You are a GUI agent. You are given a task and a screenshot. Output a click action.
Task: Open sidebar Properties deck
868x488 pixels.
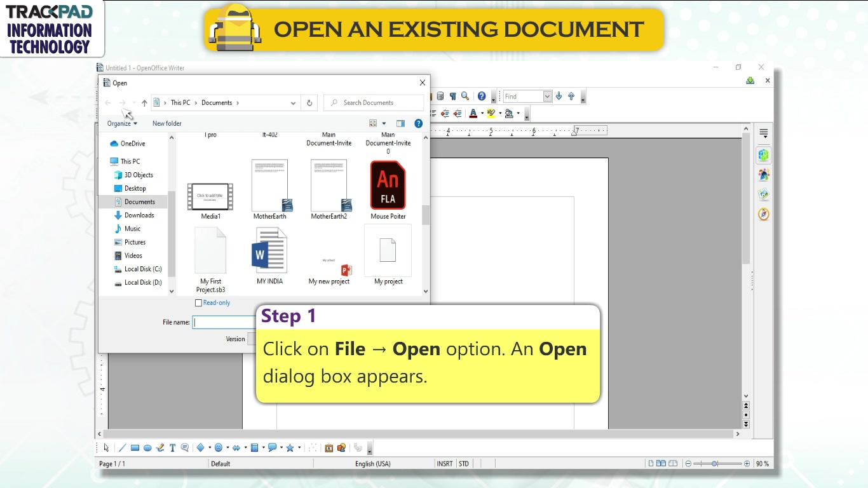(x=764, y=154)
